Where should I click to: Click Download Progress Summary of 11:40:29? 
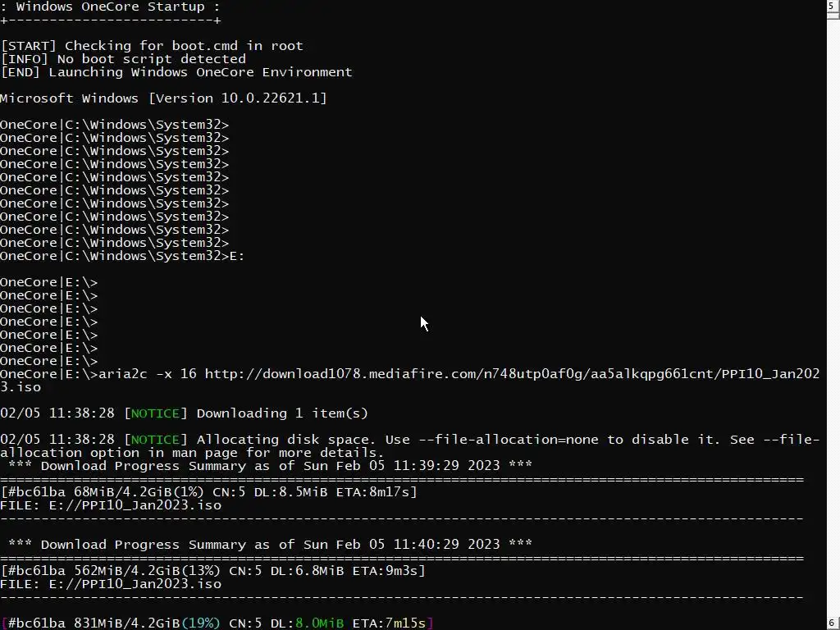pyautogui.click(x=270, y=545)
